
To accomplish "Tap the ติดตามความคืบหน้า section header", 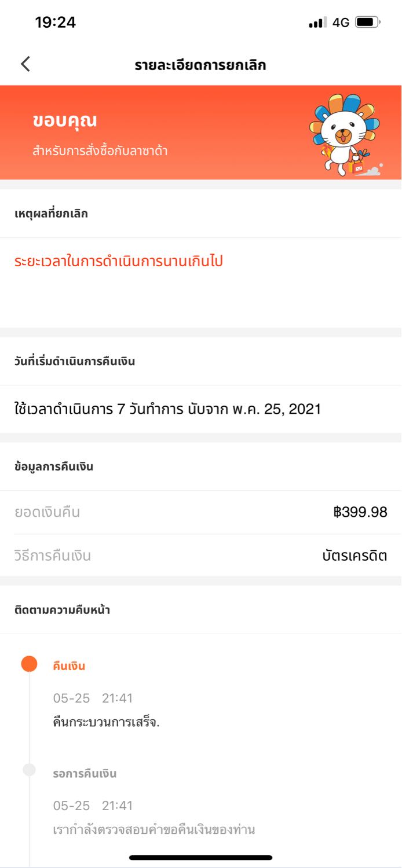I will 63,610.
